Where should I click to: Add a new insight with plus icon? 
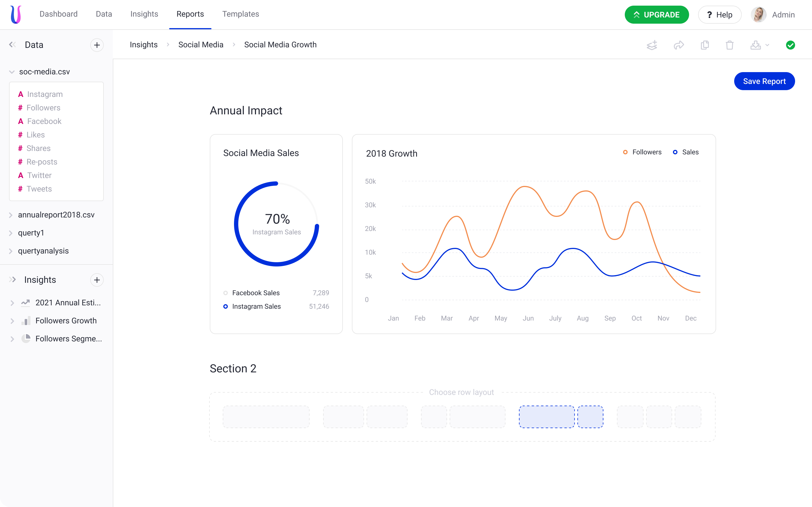pyautogui.click(x=97, y=280)
